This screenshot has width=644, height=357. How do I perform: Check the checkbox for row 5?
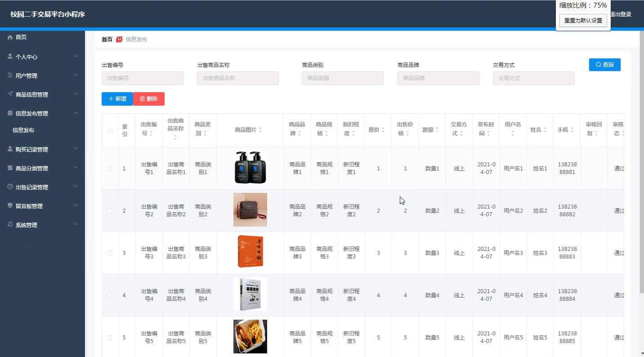(110, 338)
